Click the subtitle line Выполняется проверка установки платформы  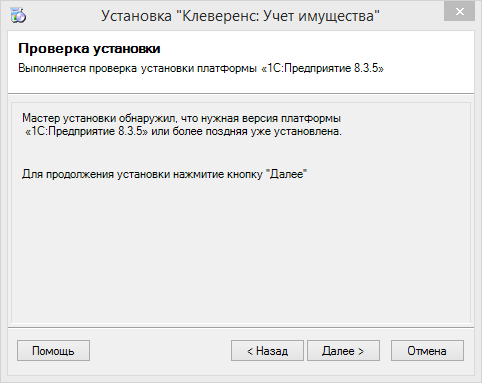[x=138, y=68]
